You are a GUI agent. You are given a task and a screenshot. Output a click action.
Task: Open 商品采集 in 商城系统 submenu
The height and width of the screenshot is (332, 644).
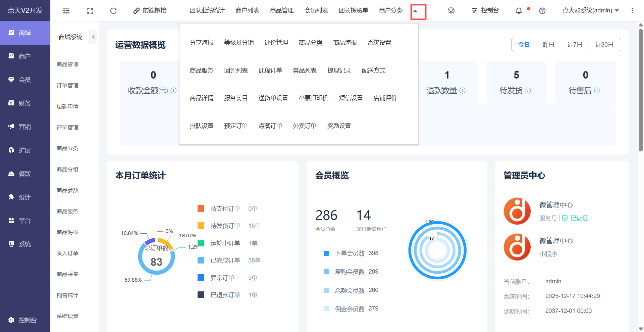click(67, 274)
